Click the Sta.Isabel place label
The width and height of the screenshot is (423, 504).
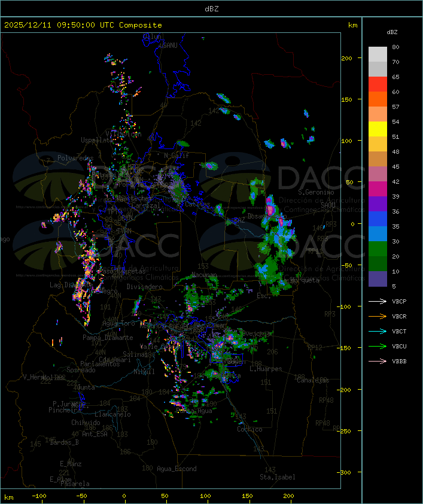pyautogui.click(x=277, y=477)
